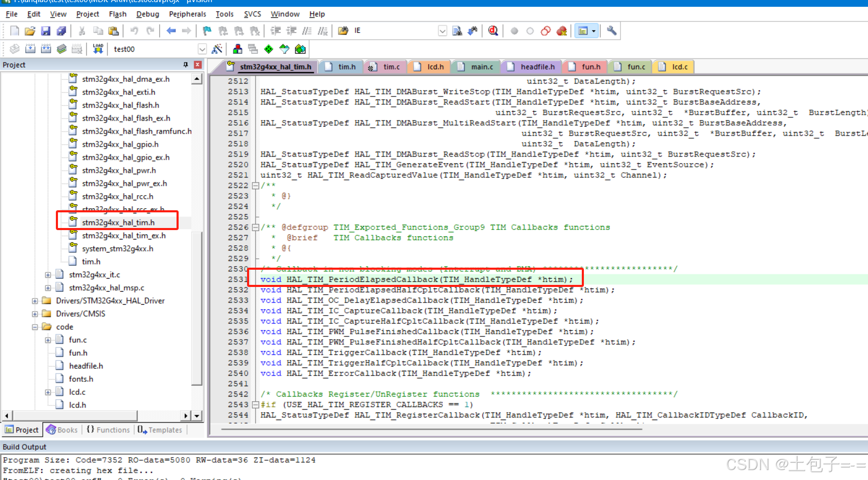
Task: Open Select Software Packs with the funnel diamond icon
Action: coord(284,49)
